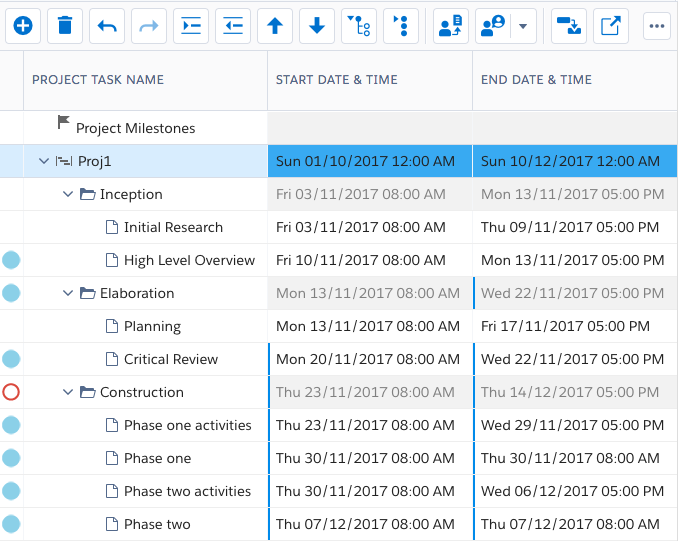Image resolution: width=678 pixels, height=541 pixels.
Task: Click the delete trash can icon
Action: coord(65,26)
